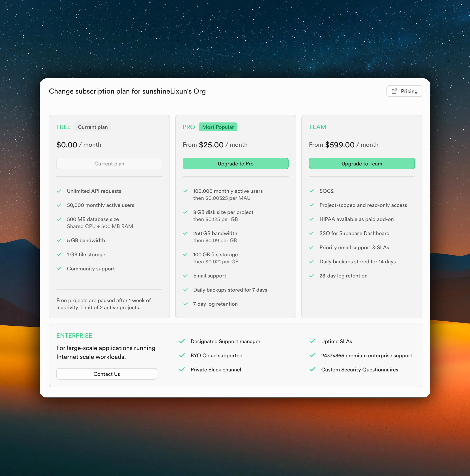Click the checkmark next to Uptime SLAs
The width and height of the screenshot is (470, 476).
(x=312, y=341)
